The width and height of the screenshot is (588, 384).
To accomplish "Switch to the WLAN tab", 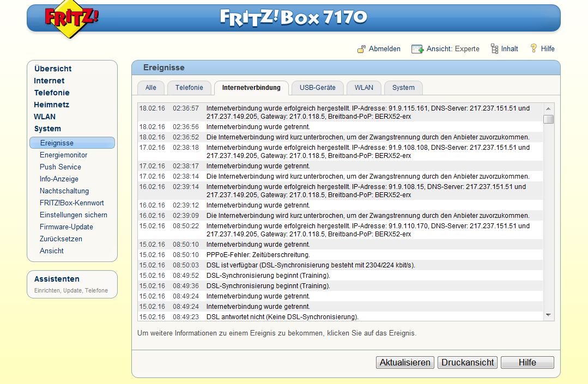I will (x=363, y=88).
